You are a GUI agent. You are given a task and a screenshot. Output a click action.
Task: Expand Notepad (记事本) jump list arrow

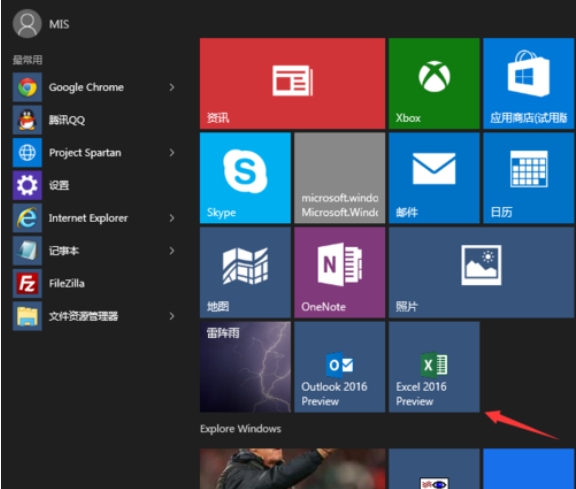point(172,251)
